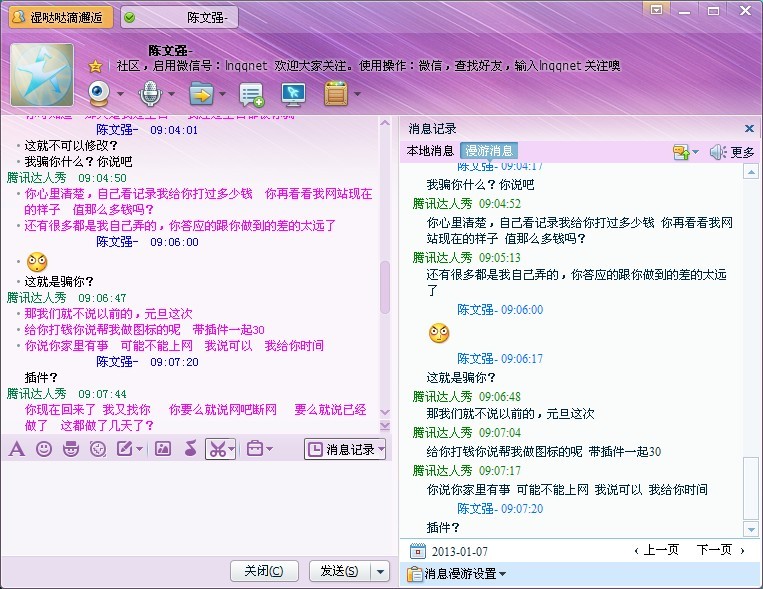The height and width of the screenshot is (589, 763).
Task: Open the send options arrow next to 发送
Action: [381, 571]
